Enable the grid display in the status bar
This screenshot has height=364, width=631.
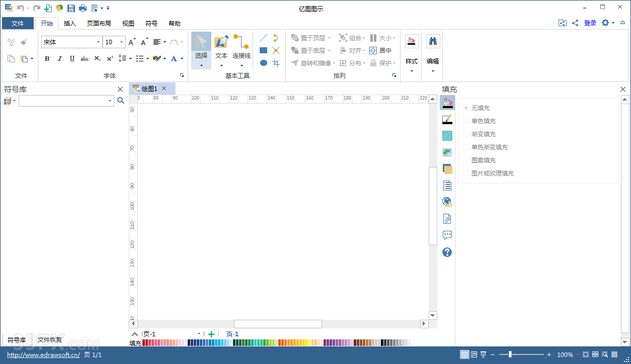point(613,354)
